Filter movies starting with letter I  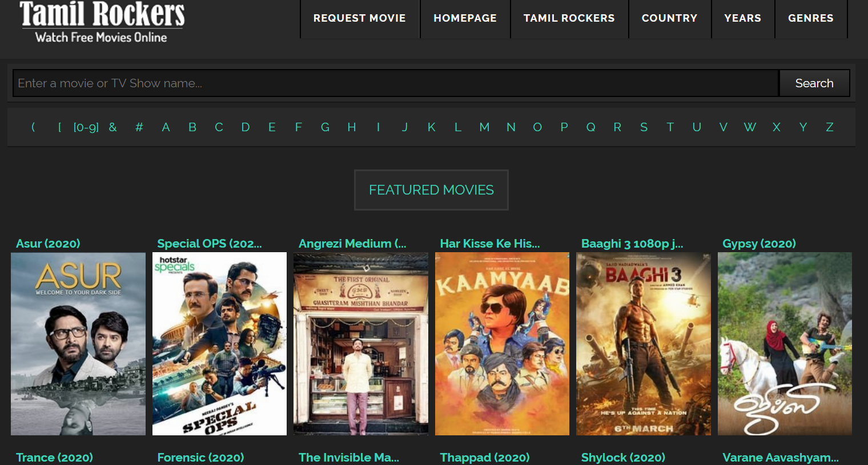pos(378,127)
